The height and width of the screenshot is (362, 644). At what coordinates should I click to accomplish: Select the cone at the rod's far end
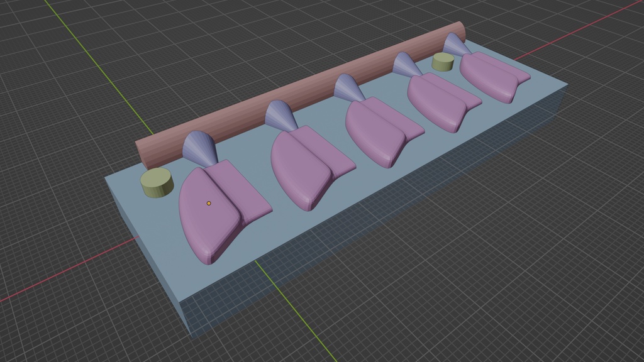pos(455,44)
